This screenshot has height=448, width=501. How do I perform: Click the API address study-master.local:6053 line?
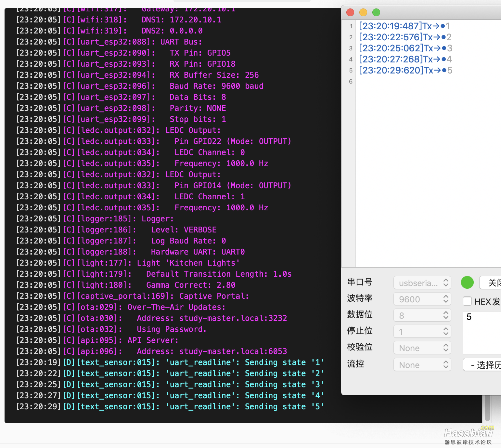coord(151,351)
